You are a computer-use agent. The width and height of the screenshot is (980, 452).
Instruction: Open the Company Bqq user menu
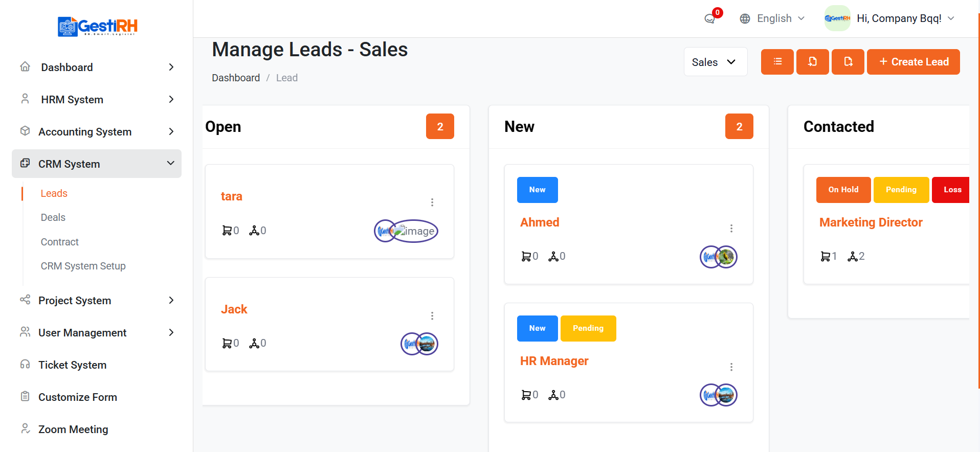pos(890,18)
